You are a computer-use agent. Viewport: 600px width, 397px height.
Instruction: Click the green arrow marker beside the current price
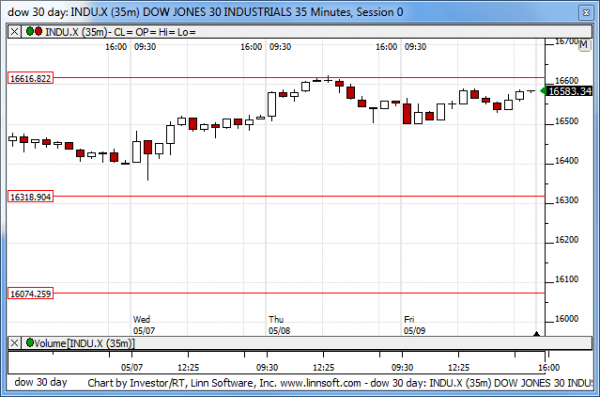(x=543, y=91)
